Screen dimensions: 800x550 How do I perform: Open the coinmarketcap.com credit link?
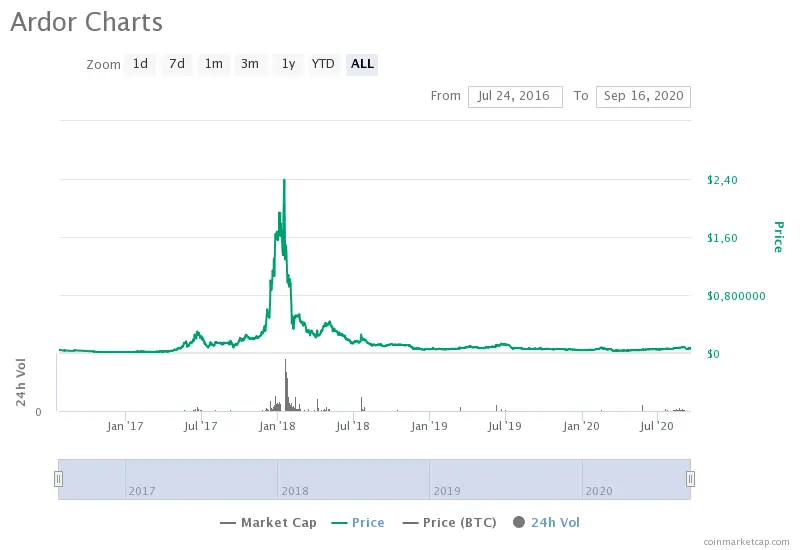[x=746, y=542]
